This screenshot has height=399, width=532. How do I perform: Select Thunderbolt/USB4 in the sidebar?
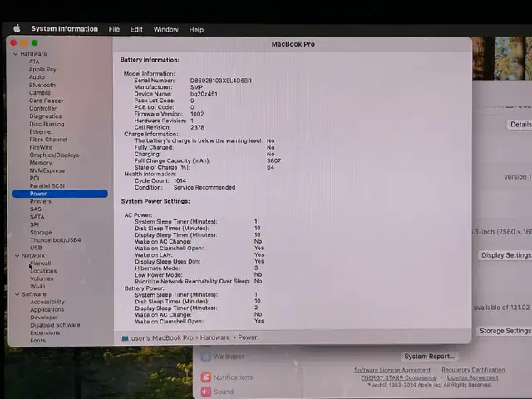point(56,240)
